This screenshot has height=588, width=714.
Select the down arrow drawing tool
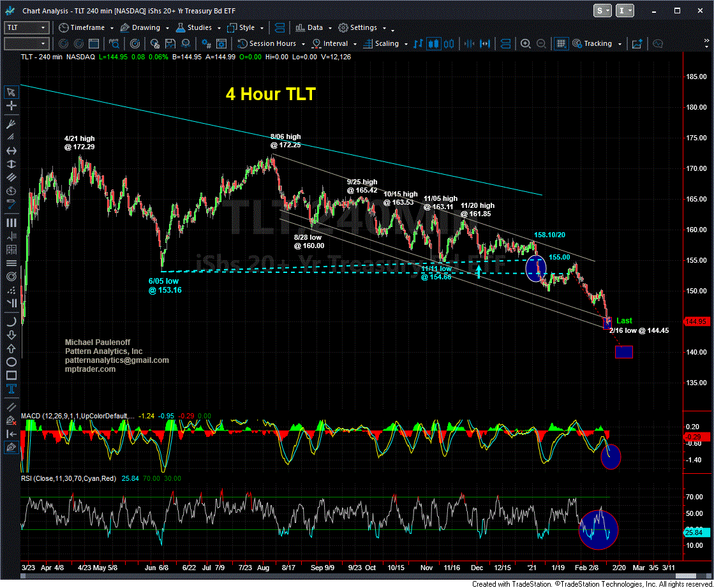pos(11,335)
